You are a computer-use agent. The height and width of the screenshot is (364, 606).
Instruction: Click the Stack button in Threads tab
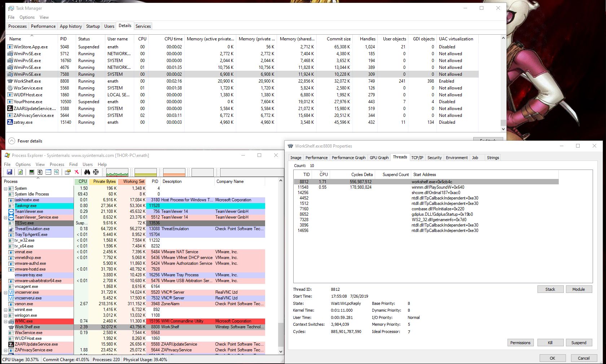tap(550, 289)
